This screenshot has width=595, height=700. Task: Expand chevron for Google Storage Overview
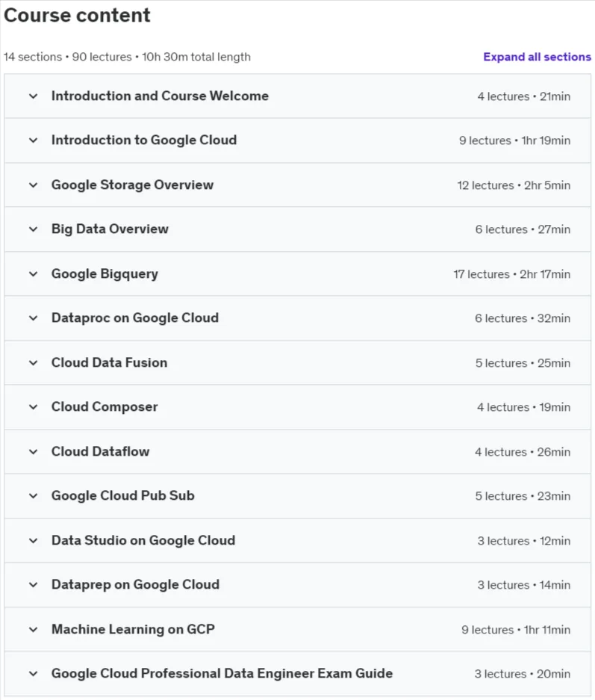pos(33,185)
